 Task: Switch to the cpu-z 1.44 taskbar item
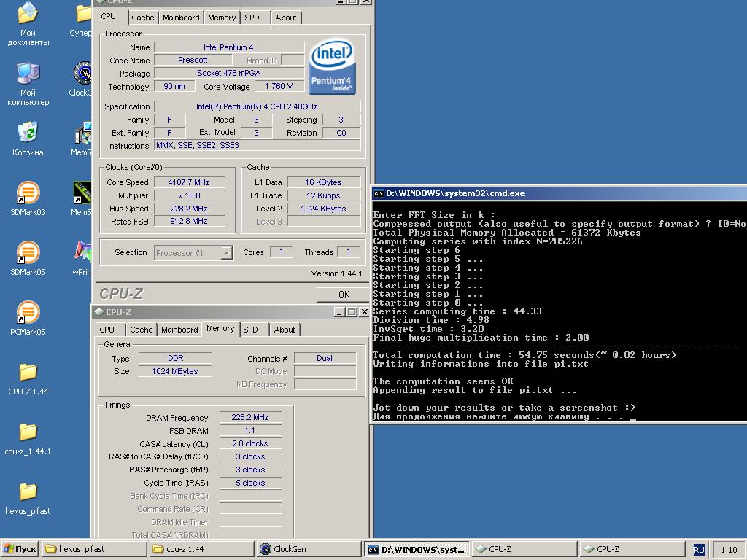pyautogui.click(x=201, y=549)
